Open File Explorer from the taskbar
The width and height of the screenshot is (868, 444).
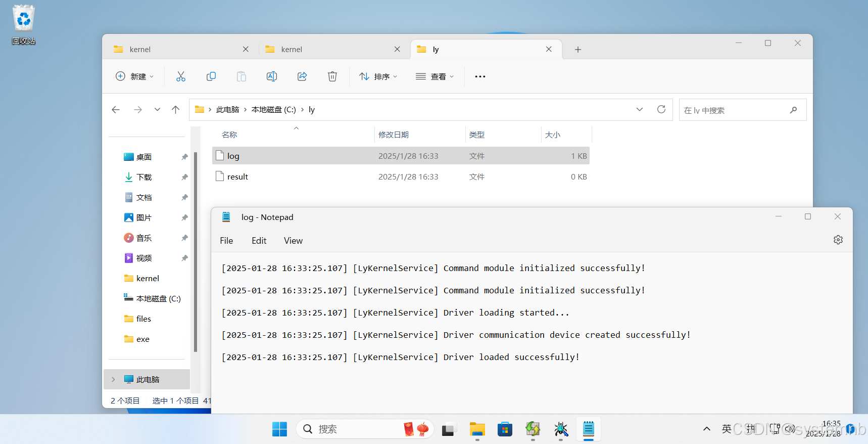click(477, 429)
